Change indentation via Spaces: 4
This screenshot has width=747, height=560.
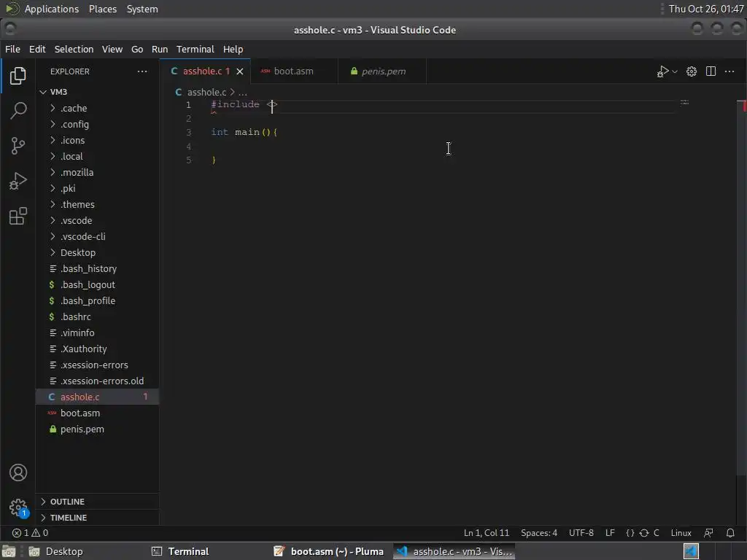point(539,533)
